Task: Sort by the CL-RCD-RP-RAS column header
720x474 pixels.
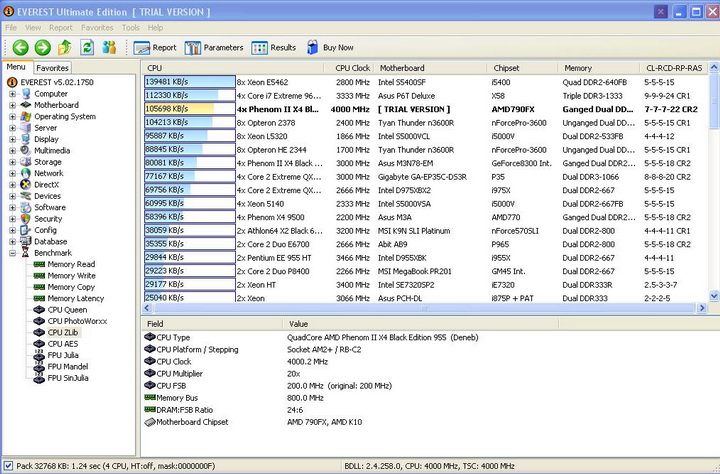Action: (x=674, y=68)
